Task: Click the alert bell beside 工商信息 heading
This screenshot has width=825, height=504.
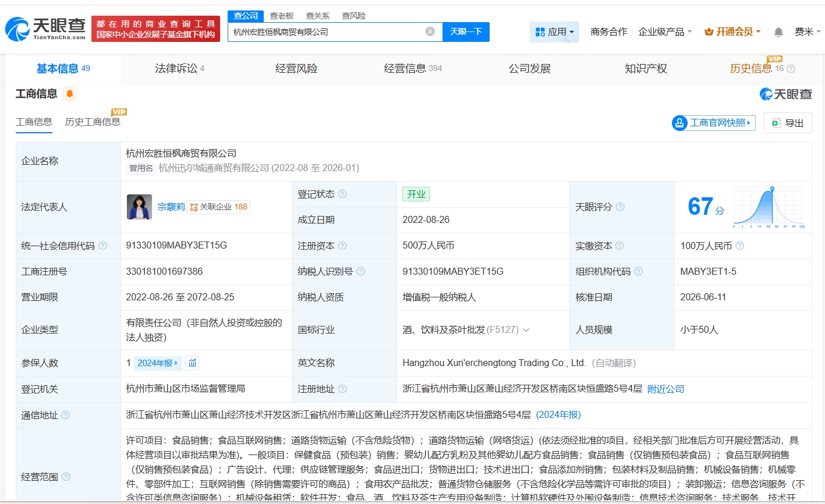Action: click(x=70, y=94)
